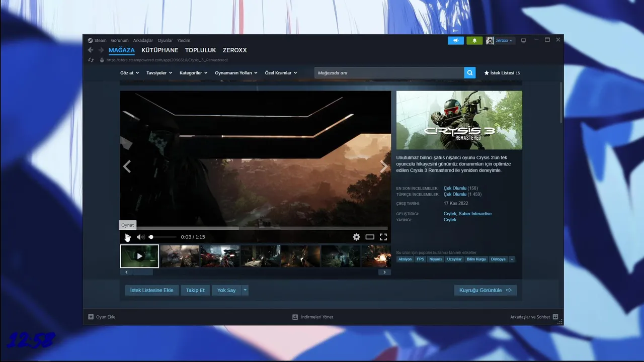Open the Steam menu
Screen dimensions: 644x362
(x=101, y=41)
